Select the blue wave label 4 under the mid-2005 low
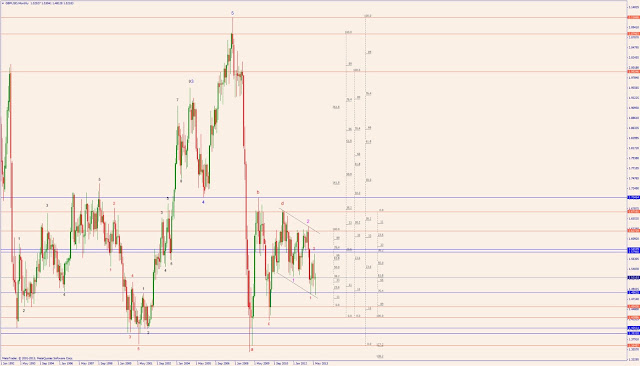Screen dimensions: 640x366 pyautogui.click(x=203, y=202)
